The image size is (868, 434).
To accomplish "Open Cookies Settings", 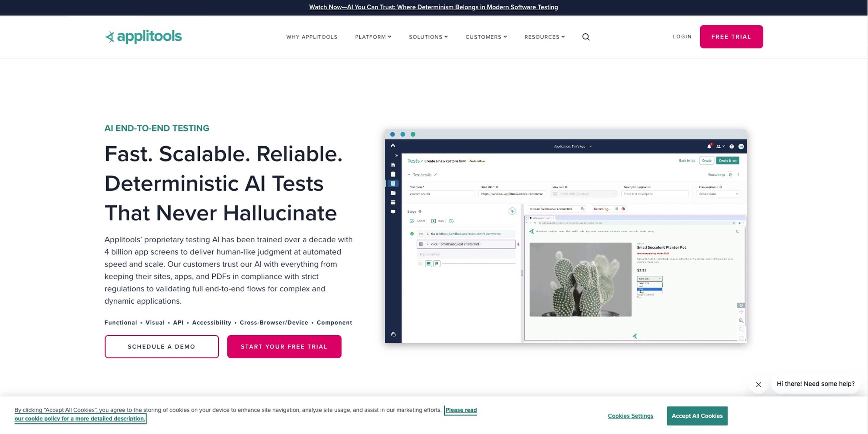I will pyautogui.click(x=630, y=416).
